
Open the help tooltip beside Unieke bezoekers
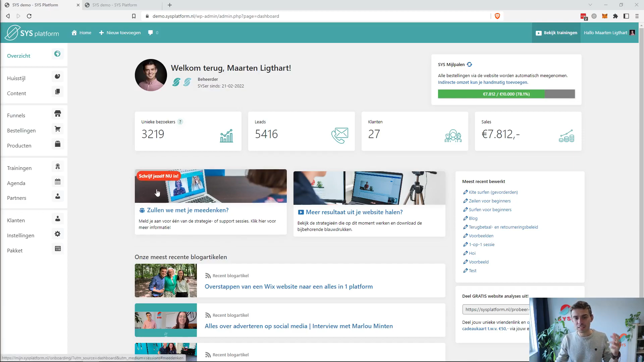click(x=180, y=122)
